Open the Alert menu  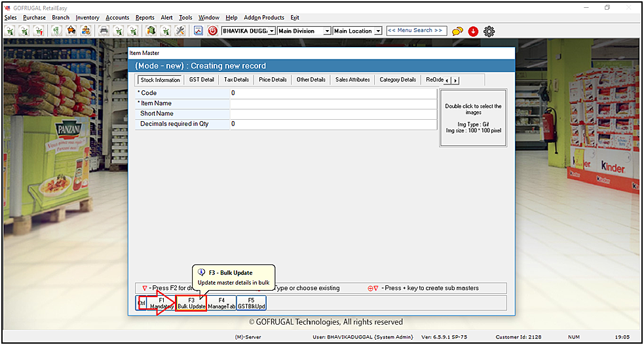(x=167, y=18)
